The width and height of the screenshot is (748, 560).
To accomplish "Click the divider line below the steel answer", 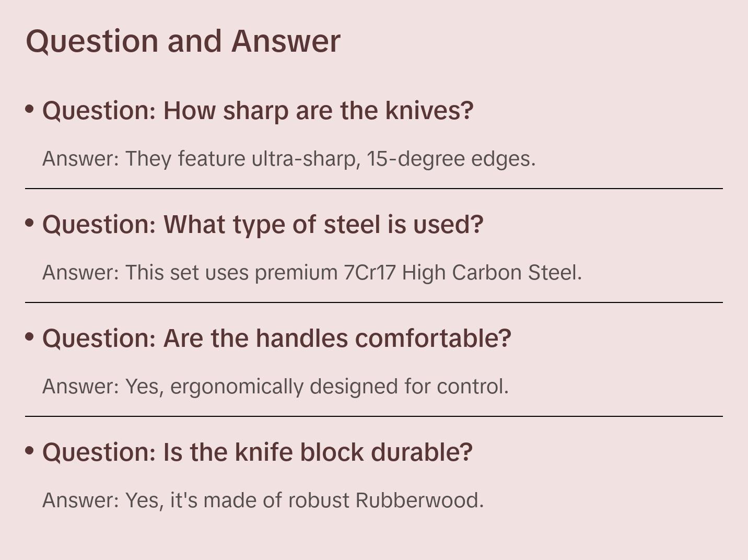I will coord(373,302).
